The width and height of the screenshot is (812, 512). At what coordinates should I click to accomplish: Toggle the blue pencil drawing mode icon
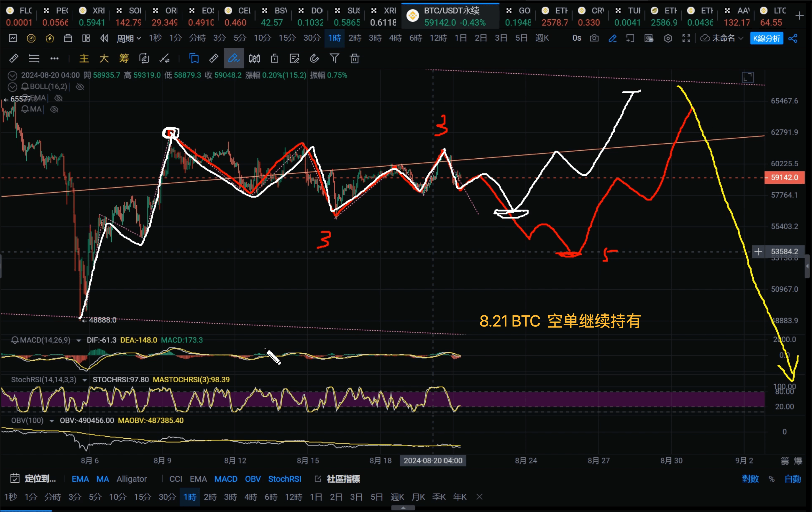[612, 38]
